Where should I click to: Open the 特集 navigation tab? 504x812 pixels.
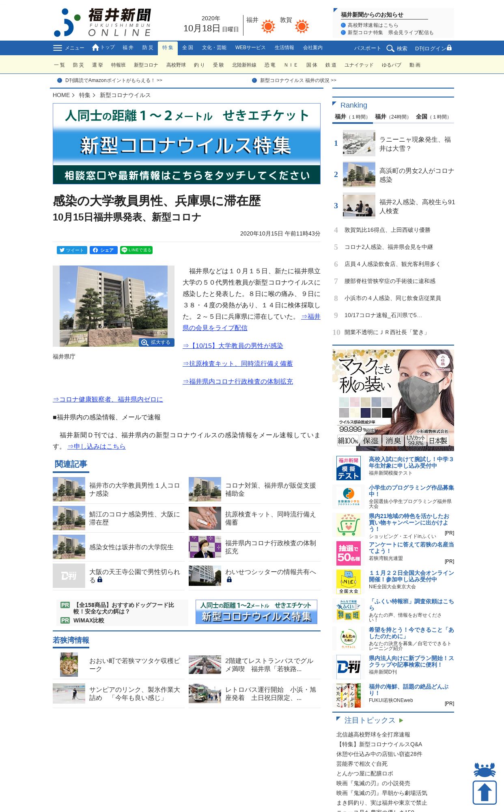click(168, 48)
